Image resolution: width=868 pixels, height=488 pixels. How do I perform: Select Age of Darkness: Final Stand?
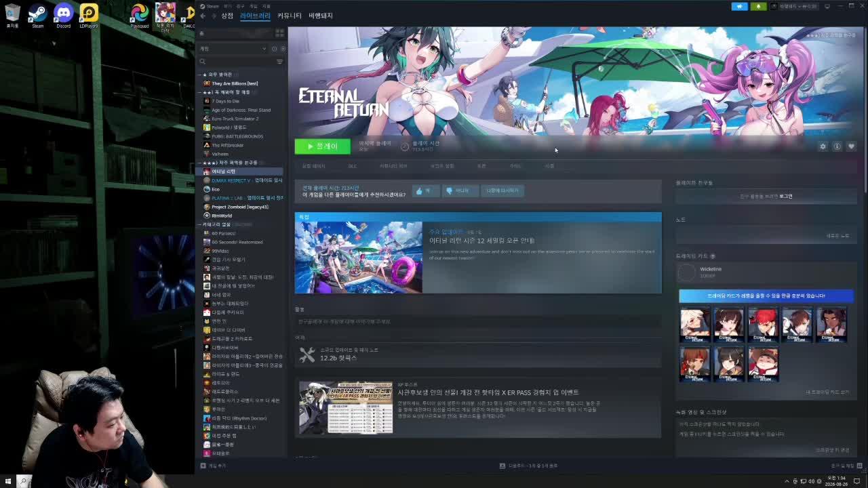point(241,110)
